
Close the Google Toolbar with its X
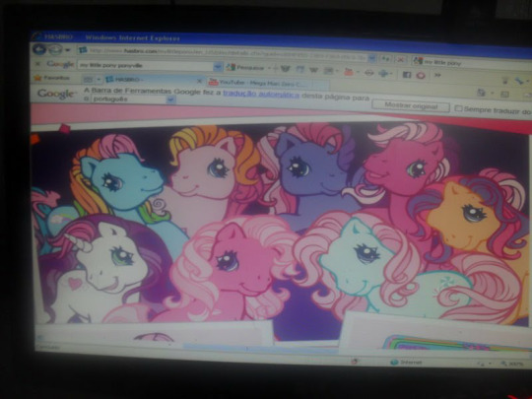click(38, 63)
